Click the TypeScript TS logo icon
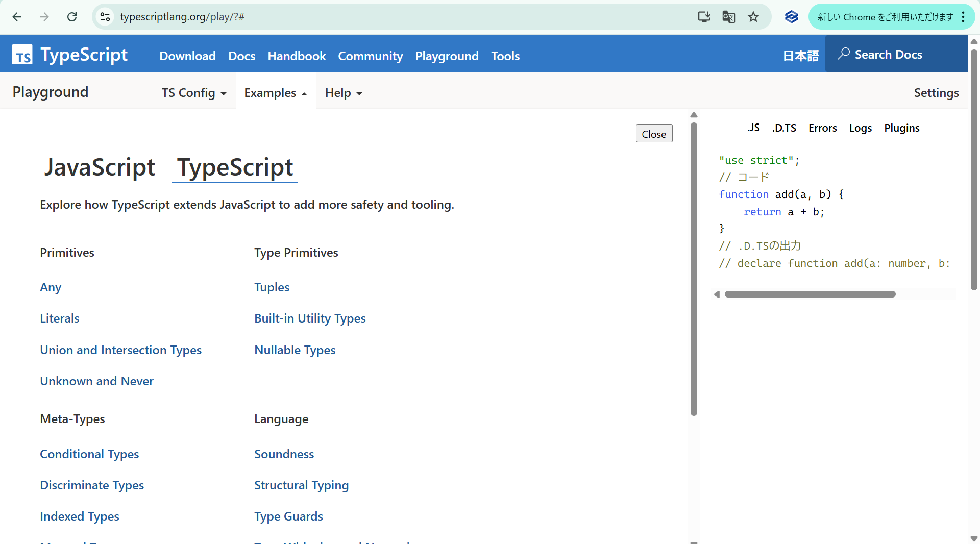The image size is (980, 544). (x=22, y=55)
